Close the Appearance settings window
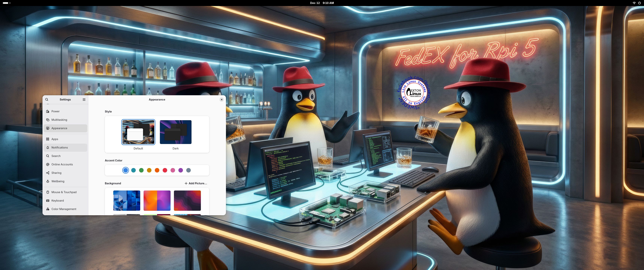Image resolution: width=644 pixels, height=270 pixels. [x=221, y=99]
